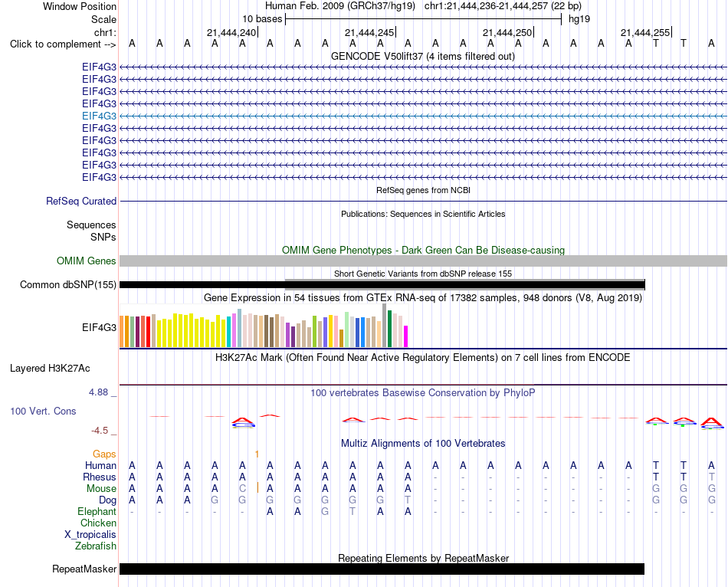The height and width of the screenshot is (587, 728).
Task: Open the RefSeq Curated track label
Action: (81, 201)
